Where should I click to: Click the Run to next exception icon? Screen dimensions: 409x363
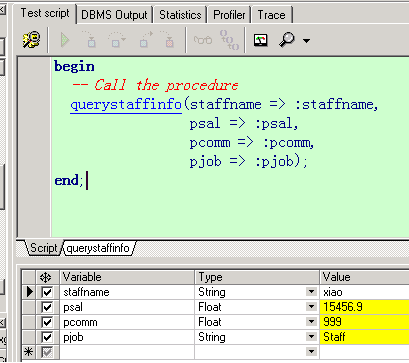click(168, 40)
